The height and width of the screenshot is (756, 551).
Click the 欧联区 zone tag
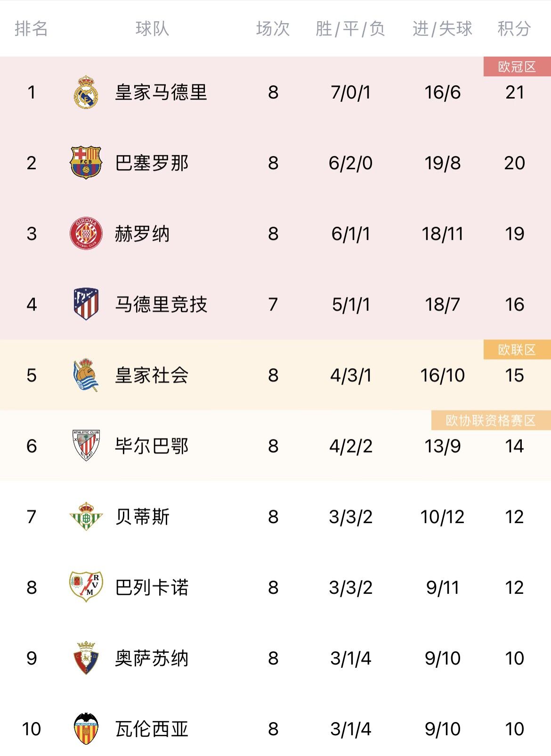click(517, 350)
